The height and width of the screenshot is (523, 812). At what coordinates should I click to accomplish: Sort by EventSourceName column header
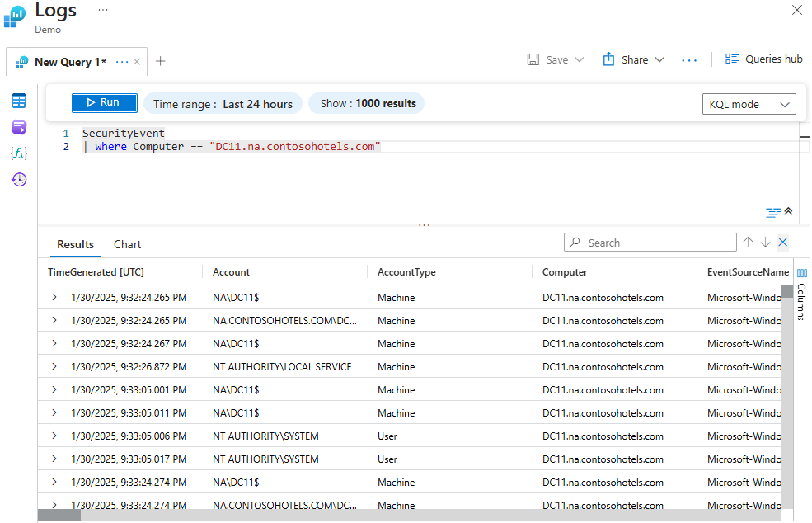point(748,272)
